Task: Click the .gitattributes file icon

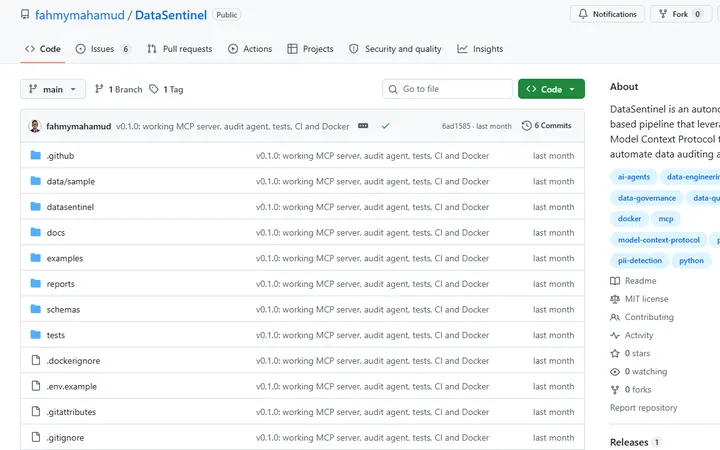Action: coord(35,411)
